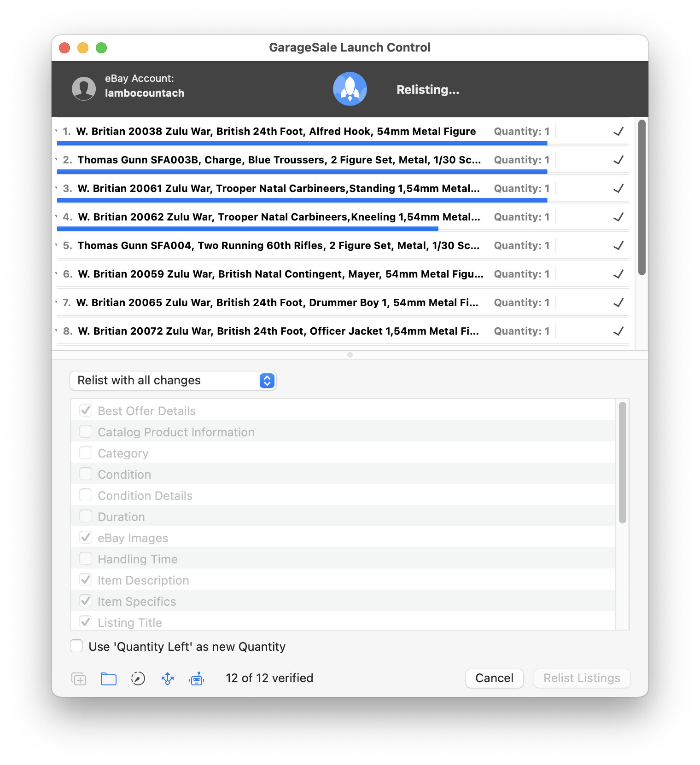Screen dimensions: 700x765
Task: Click the split-pane divider handle dot
Action: click(x=350, y=355)
